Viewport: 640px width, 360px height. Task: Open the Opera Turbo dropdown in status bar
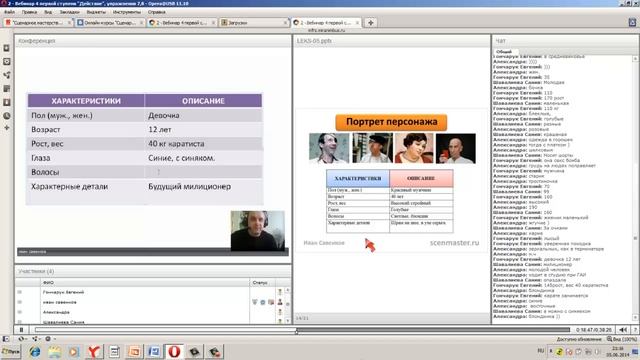pos(50,339)
